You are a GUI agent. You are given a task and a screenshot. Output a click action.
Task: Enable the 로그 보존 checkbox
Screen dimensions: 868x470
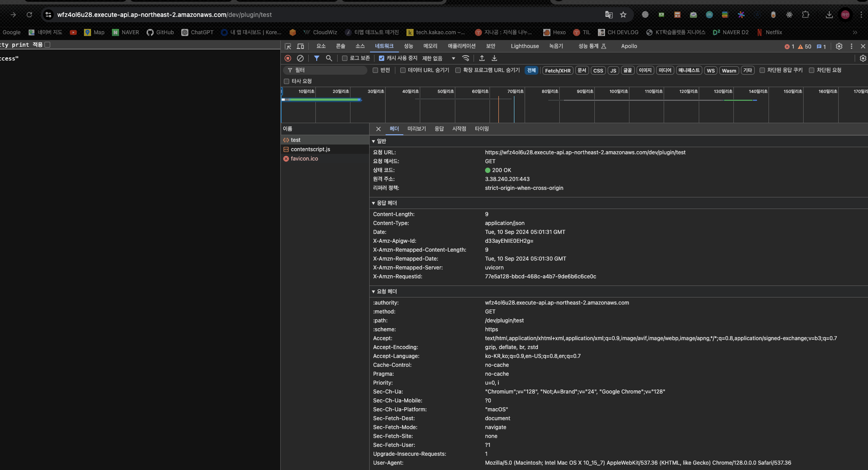pyautogui.click(x=345, y=58)
